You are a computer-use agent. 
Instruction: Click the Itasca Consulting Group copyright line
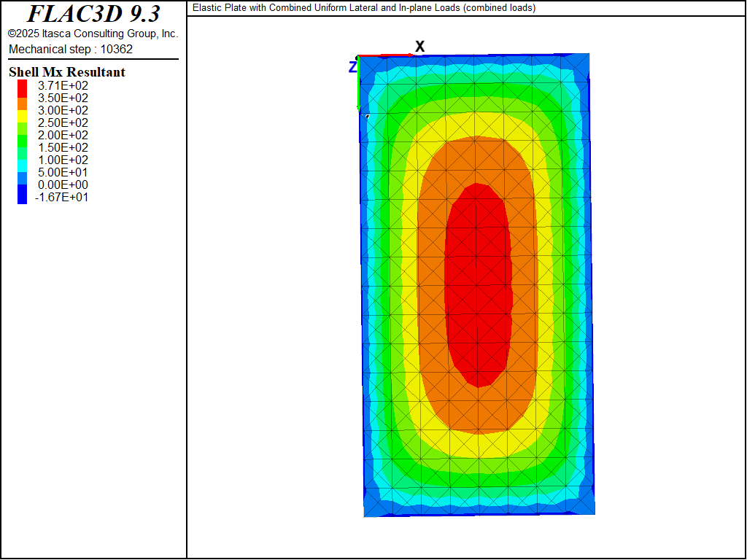click(x=93, y=34)
